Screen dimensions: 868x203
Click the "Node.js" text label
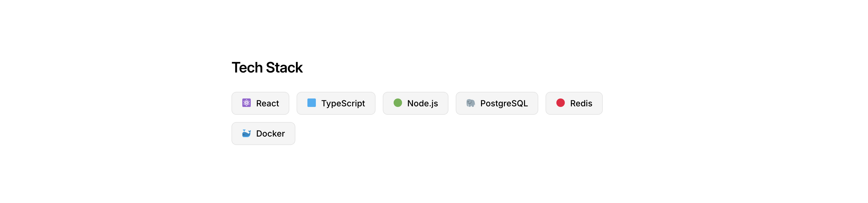click(x=422, y=103)
